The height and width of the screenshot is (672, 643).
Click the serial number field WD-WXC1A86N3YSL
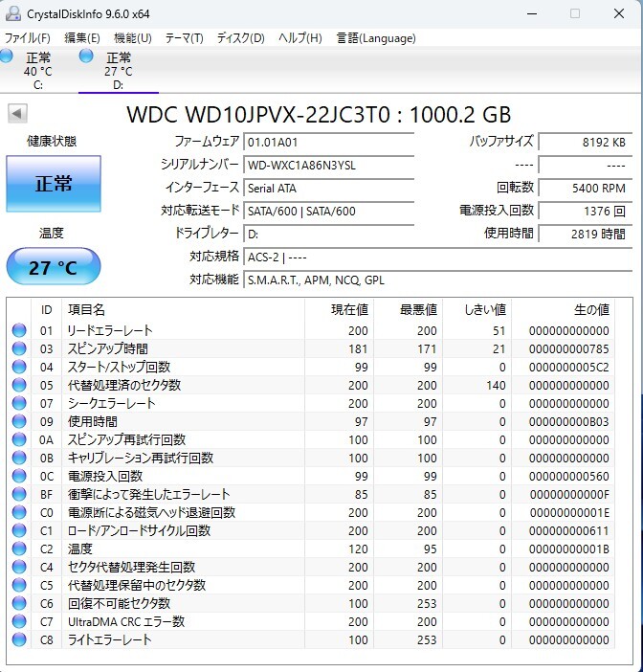pos(328,165)
